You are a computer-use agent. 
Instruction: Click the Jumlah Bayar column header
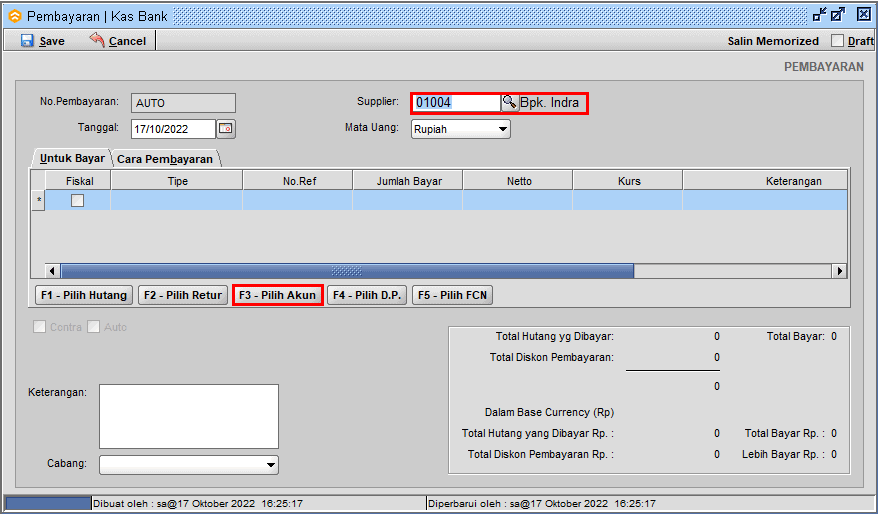408,181
